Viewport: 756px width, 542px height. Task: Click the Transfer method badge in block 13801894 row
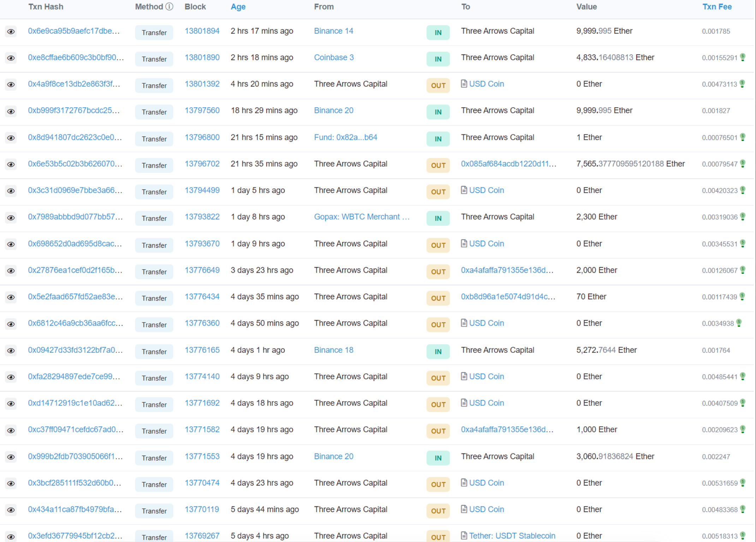point(154,32)
